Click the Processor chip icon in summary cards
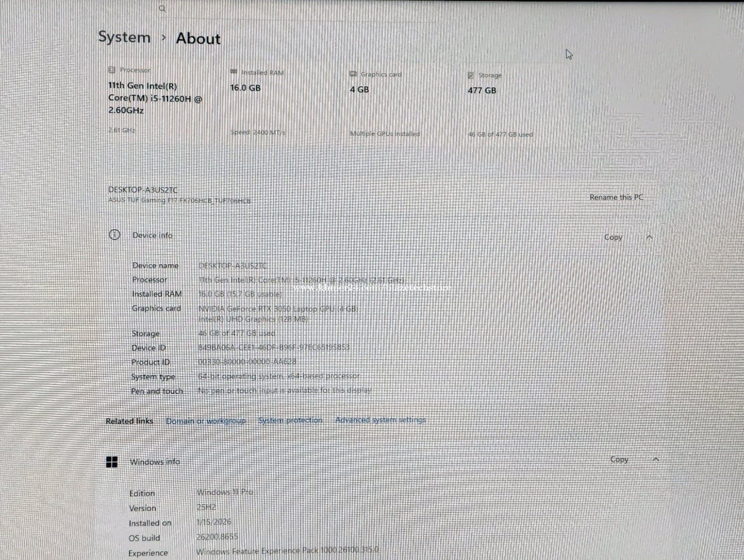744x560 pixels. (x=112, y=70)
